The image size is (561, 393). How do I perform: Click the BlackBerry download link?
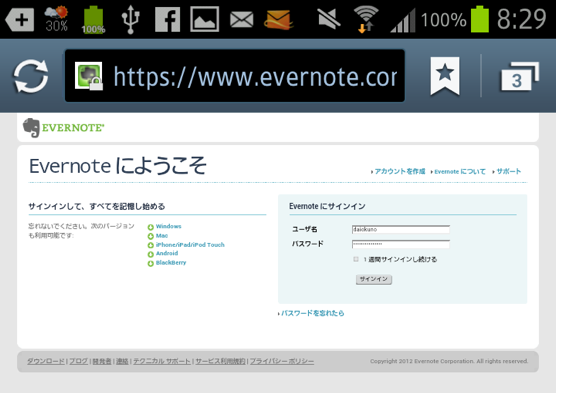click(x=171, y=263)
